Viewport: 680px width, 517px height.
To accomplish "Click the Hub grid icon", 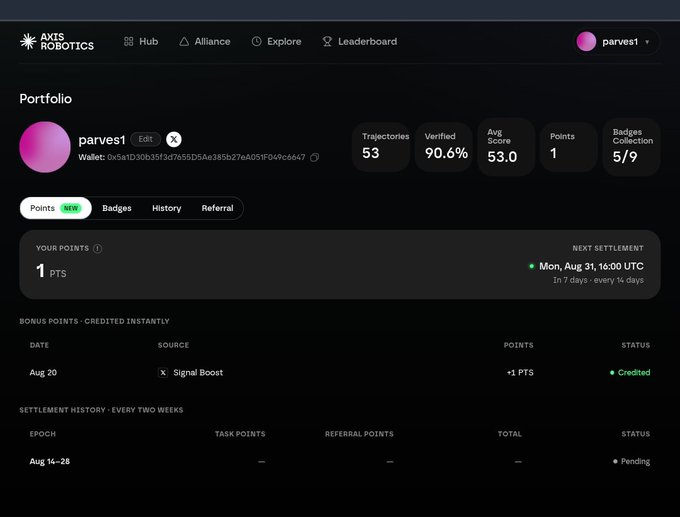I will coord(128,41).
